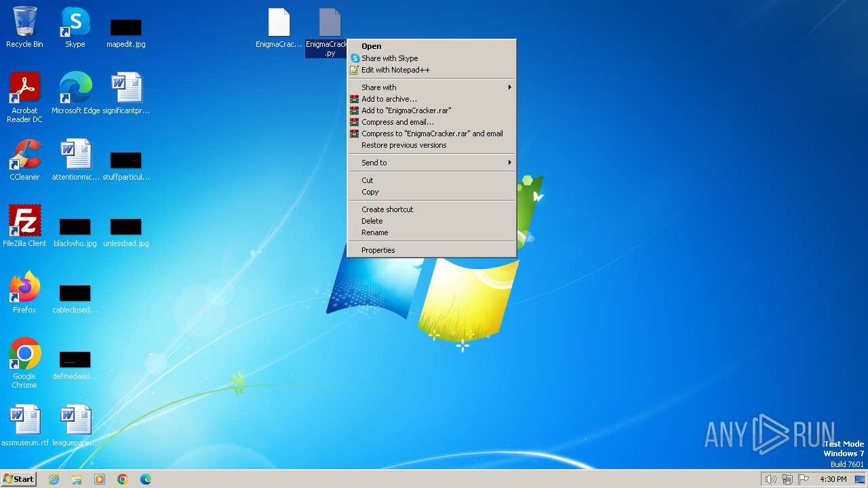Select the stuffparticul... file

click(126, 163)
